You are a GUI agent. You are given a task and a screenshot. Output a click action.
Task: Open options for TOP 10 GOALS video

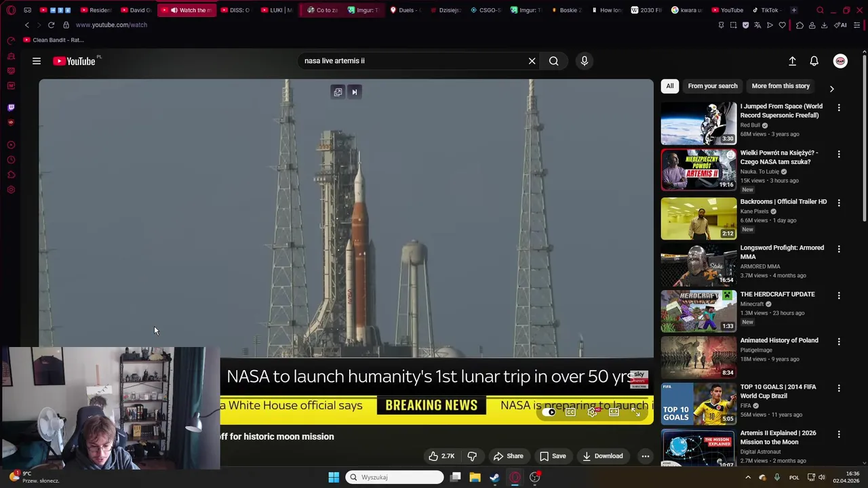coord(839,388)
